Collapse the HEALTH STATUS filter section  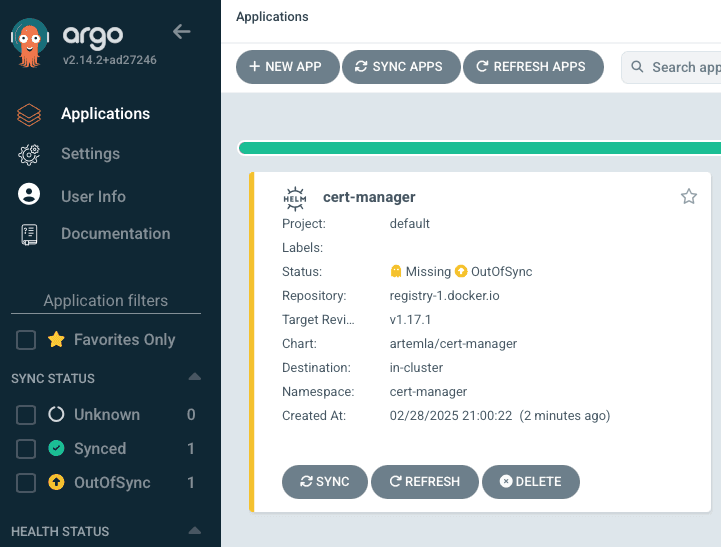click(x=195, y=530)
